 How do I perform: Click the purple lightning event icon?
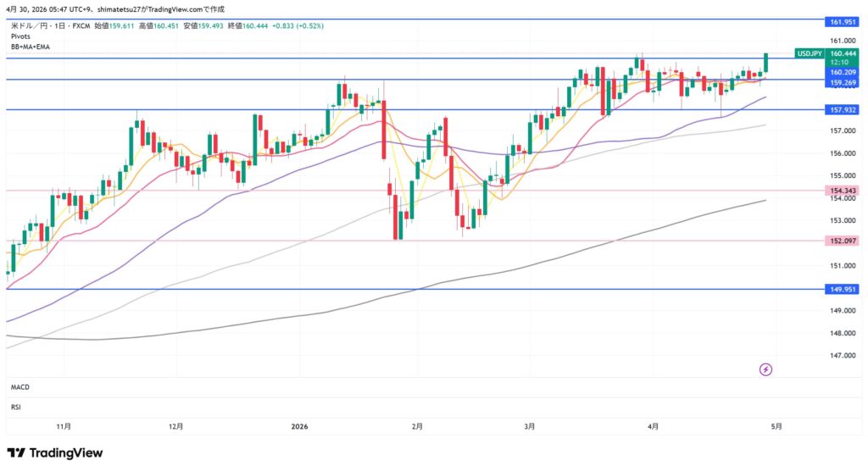(x=766, y=369)
